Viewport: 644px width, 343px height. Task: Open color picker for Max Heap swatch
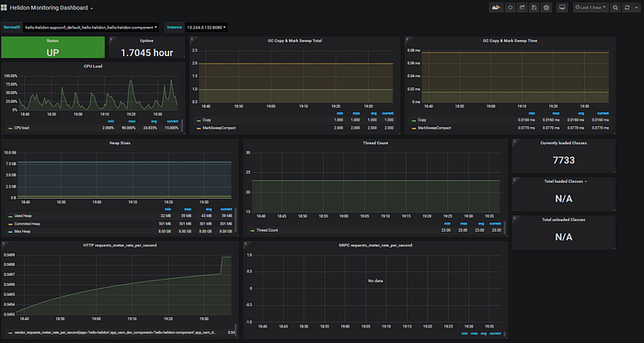[10, 232]
